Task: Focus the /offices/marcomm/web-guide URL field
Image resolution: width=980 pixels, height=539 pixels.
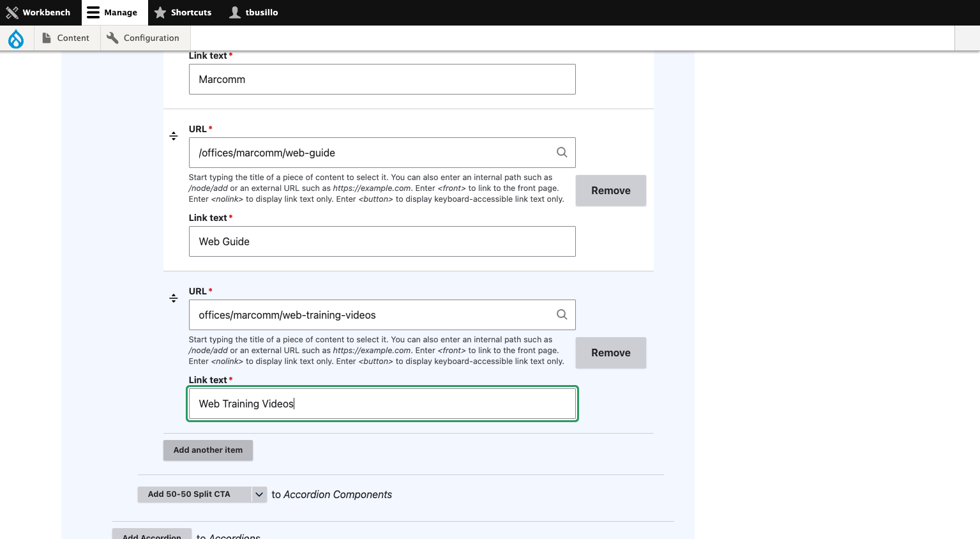Action: [382, 153]
